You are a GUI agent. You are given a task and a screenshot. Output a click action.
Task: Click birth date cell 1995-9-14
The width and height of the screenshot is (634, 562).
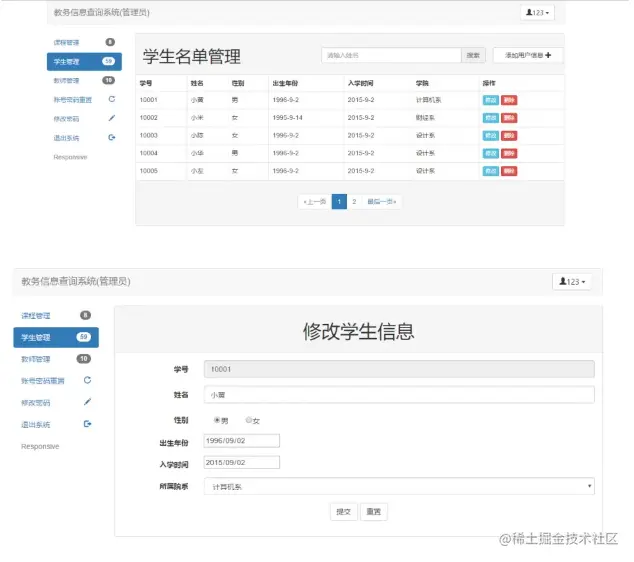pyautogui.click(x=287, y=118)
